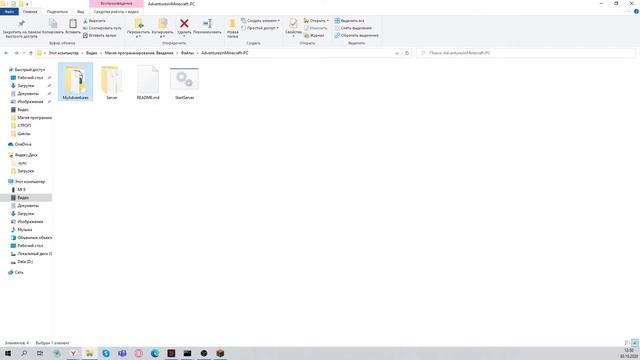Switch to the Поделиться (Share) tab
The height and width of the screenshot is (360, 640).
pos(57,12)
